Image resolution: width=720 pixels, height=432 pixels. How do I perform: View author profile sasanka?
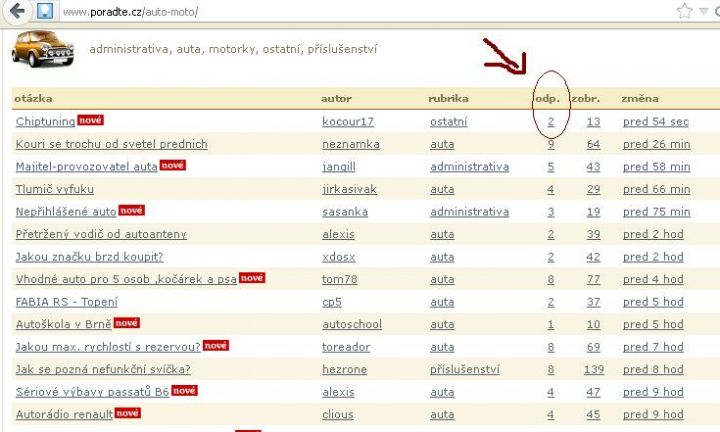pos(345,212)
